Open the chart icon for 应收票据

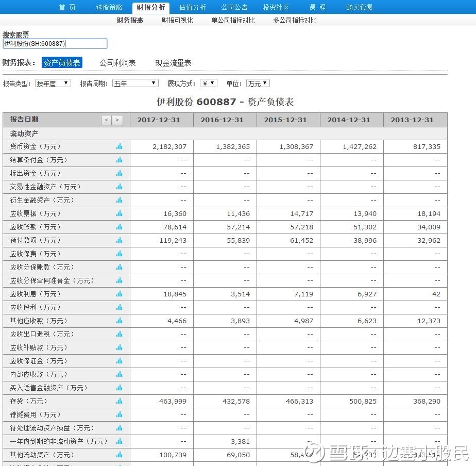119,213
